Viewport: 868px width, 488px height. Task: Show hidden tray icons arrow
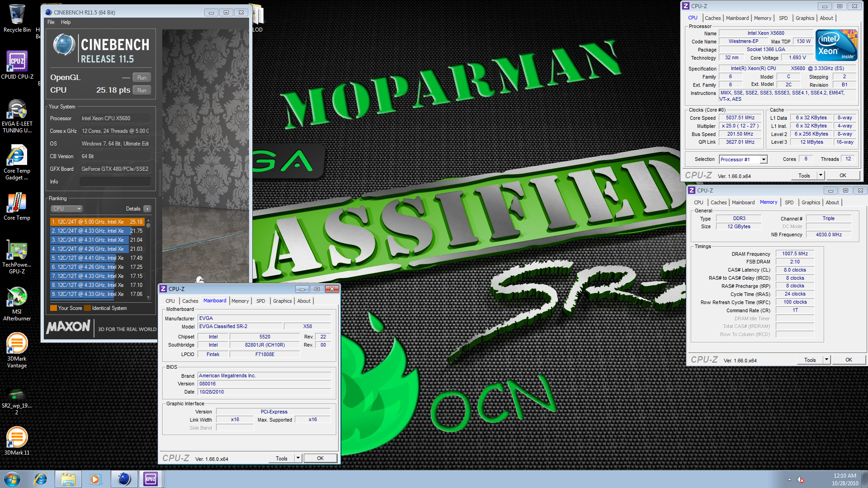(x=790, y=479)
